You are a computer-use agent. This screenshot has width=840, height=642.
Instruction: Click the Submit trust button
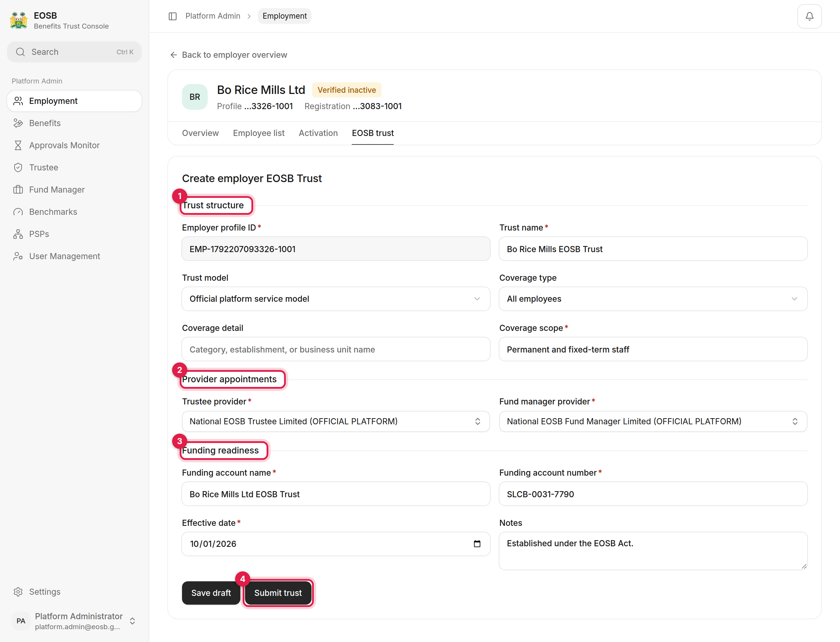point(278,593)
